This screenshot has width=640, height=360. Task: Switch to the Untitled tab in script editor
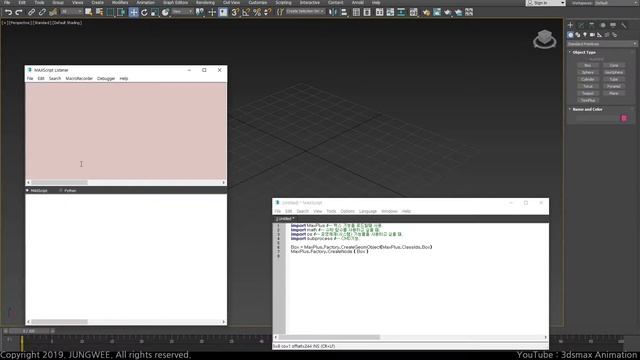[285, 219]
